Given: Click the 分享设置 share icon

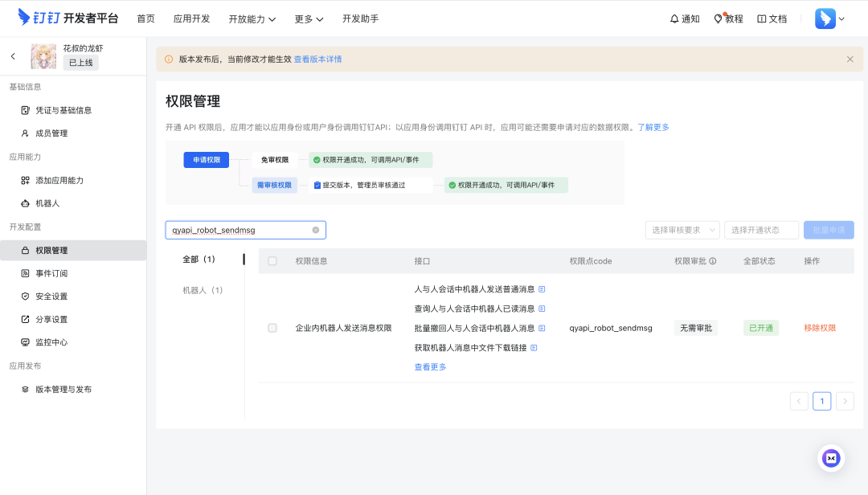Looking at the screenshot, I should (x=25, y=320).
